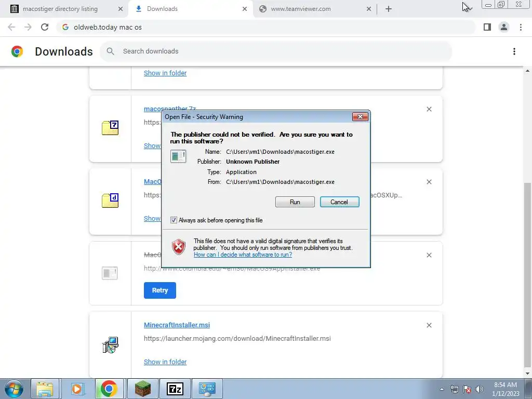Click the search magnifier icon
This screenshot has height=399, width=532.
110,51
